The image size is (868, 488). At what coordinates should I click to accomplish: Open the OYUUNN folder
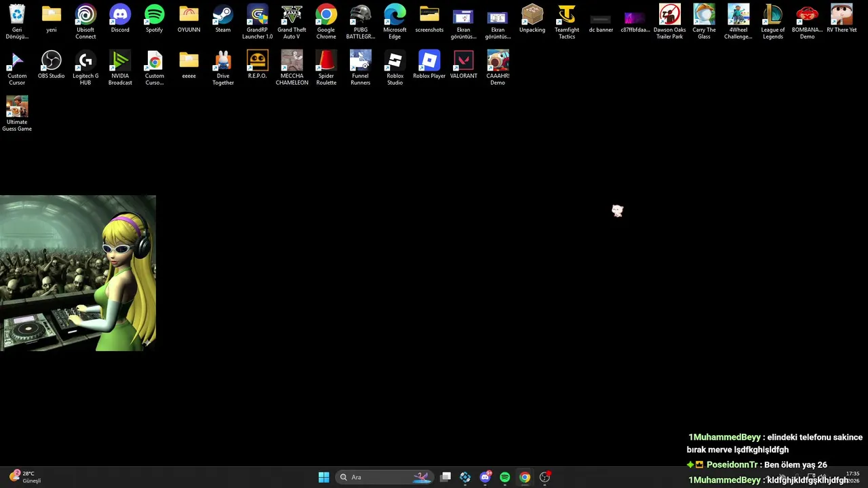[189, 18]
